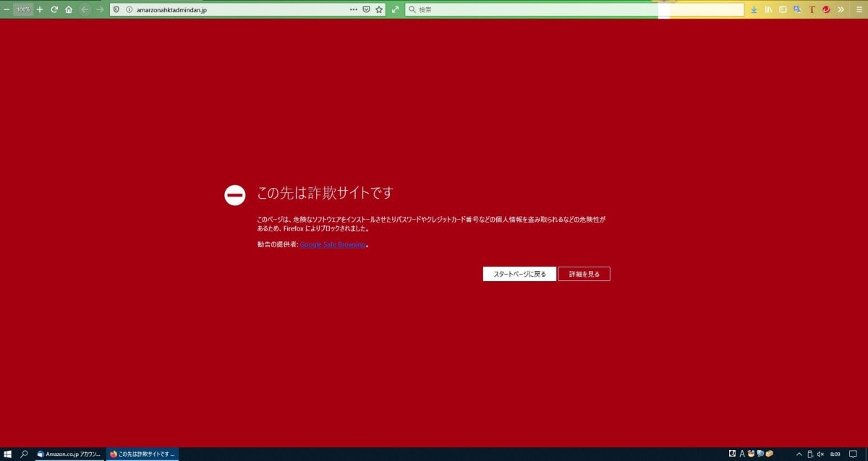Viewport: 868px width, 461px height.
Task: Open the Google Safe Browsing link
Action: (x=333, y=245)
